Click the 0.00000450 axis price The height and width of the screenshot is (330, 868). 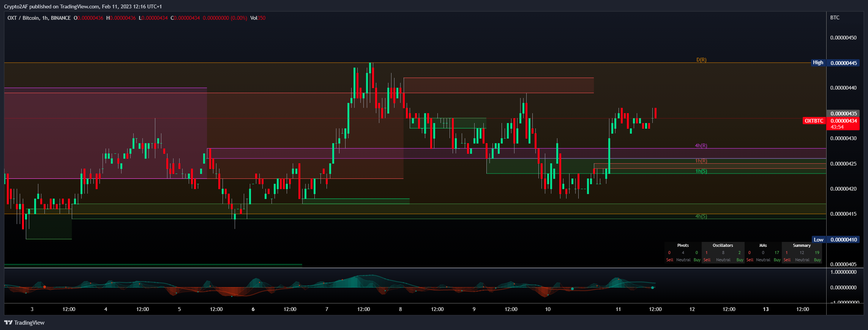(x=843, y=38)
